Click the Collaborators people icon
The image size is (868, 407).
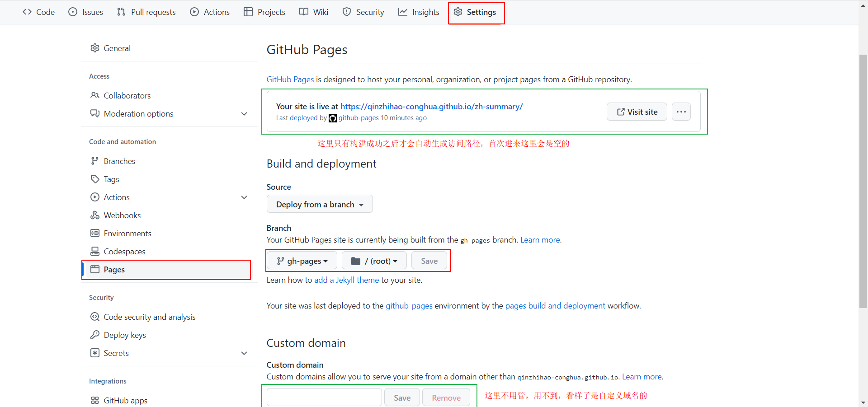click(x=95, y=95)
